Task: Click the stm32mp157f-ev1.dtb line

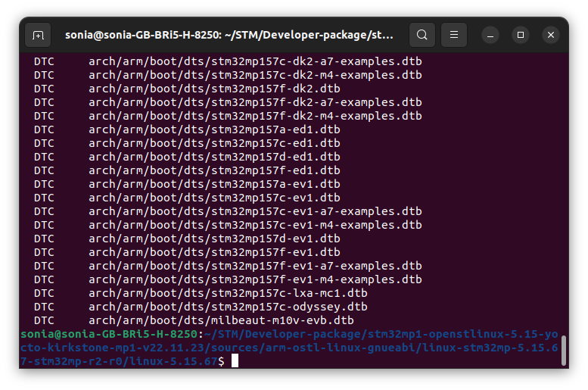Action: pyautogui.click(x=187, y=252)
